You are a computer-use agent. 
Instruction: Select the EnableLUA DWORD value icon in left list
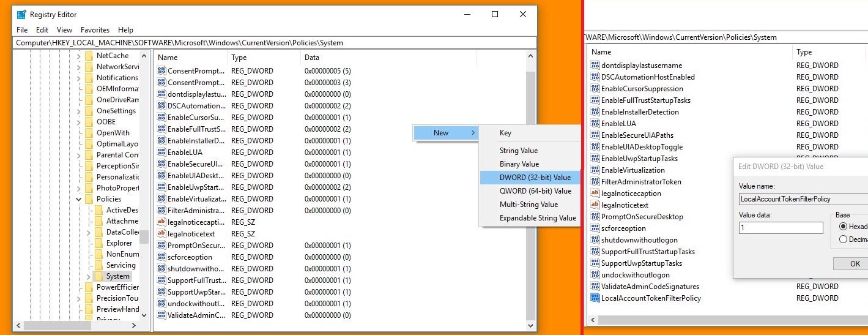[161, 152]
